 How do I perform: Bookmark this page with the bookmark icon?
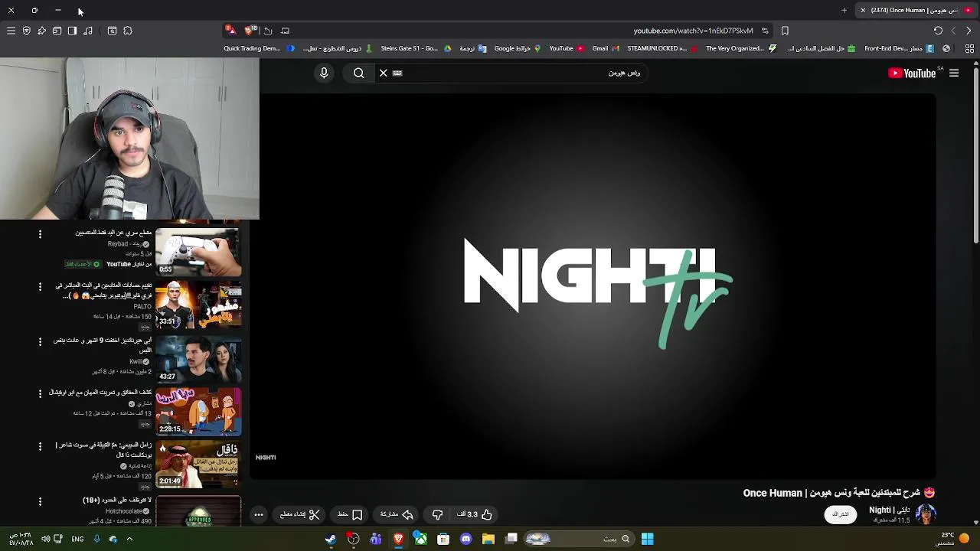coord(785,31)
